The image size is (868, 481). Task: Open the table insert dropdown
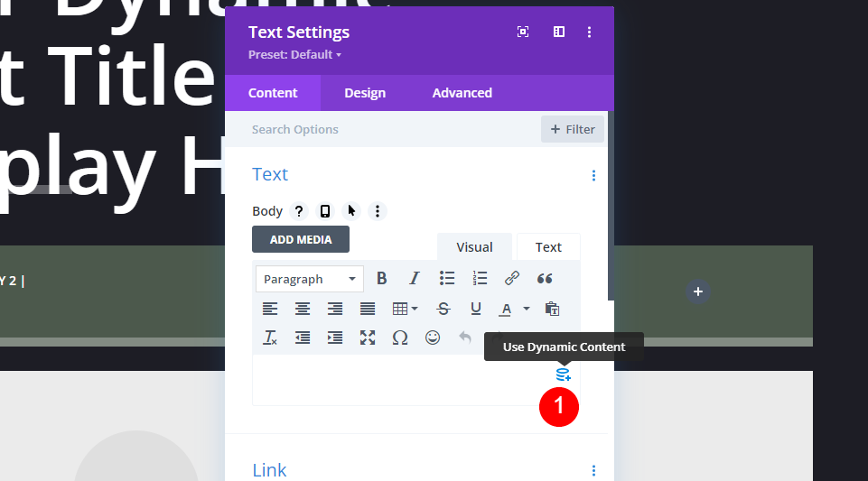pos(406,309)
